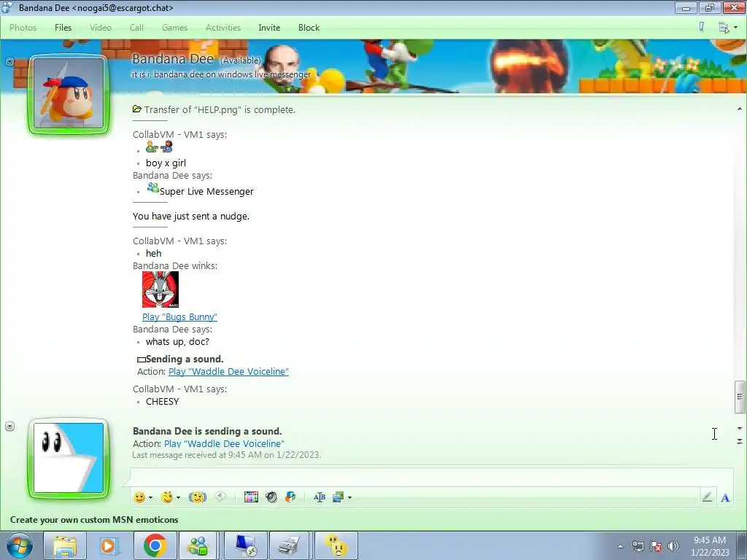Expand the winks dropdown arrow
The image size is (747, 560).
pos(178,497)
